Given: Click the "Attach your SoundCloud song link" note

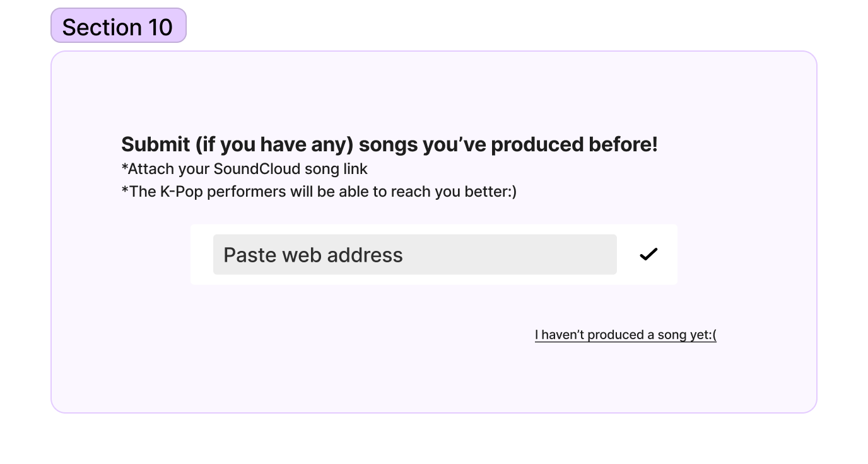Looking at the screenshot, I should (244, 169).
